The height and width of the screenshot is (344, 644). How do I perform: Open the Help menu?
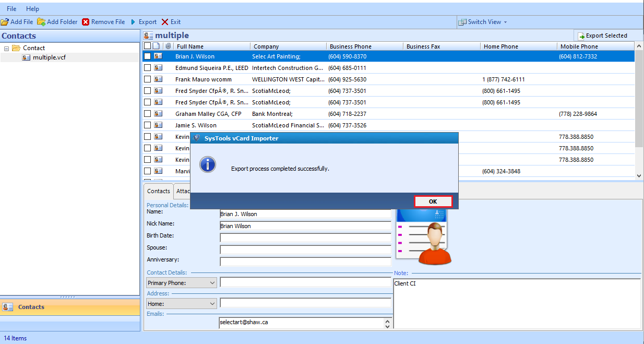[33, 9]
